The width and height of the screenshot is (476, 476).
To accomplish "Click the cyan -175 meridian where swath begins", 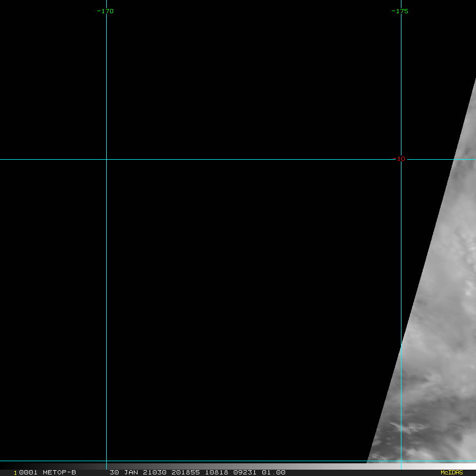I will tap(401, 344).
